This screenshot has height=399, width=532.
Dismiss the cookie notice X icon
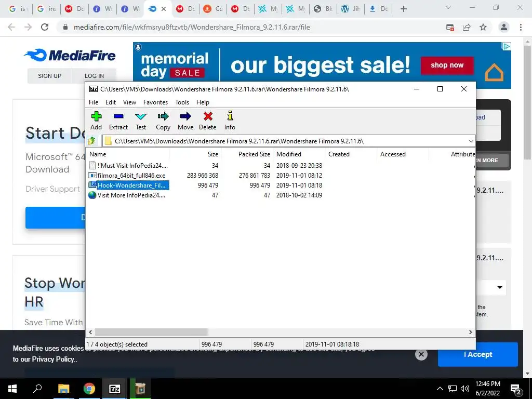(x=421, y=354)
